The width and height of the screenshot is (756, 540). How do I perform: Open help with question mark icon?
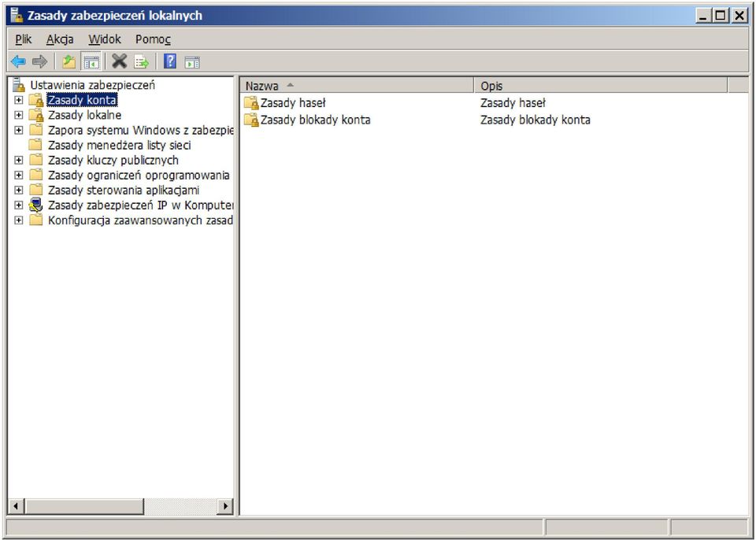point(170,61)
